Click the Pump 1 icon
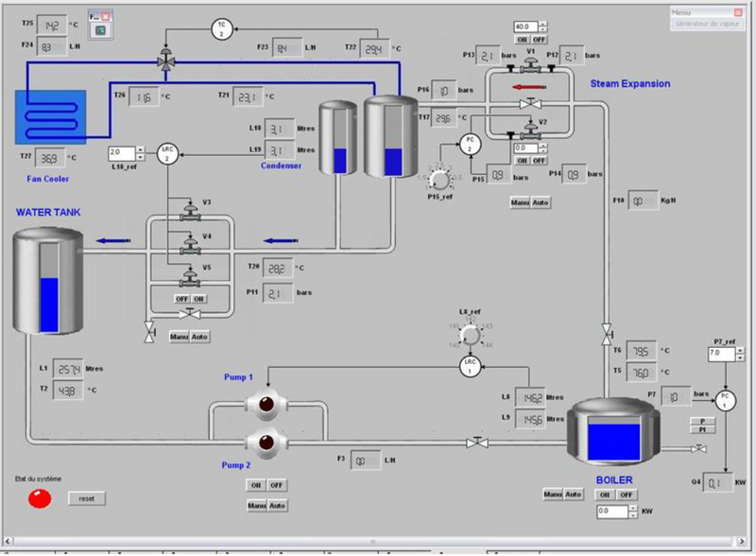Screen dimensions: 756x556 [x=266, y=404]
